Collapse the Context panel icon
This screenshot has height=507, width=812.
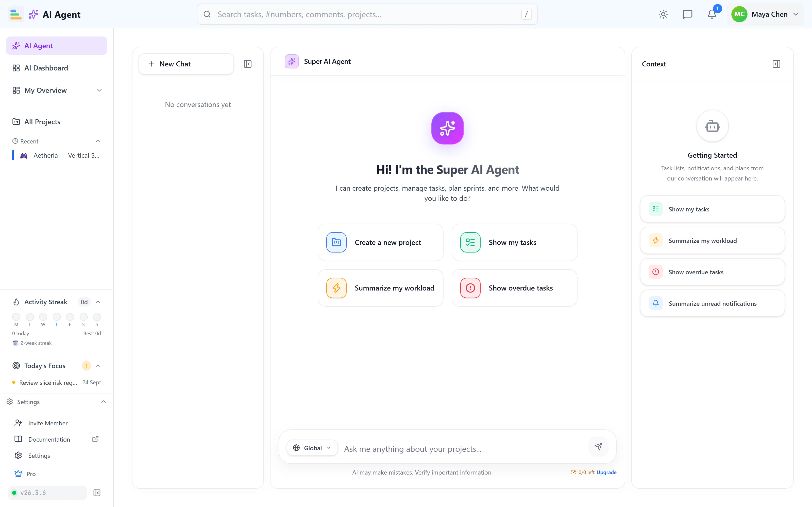click(x=776, y=64)
